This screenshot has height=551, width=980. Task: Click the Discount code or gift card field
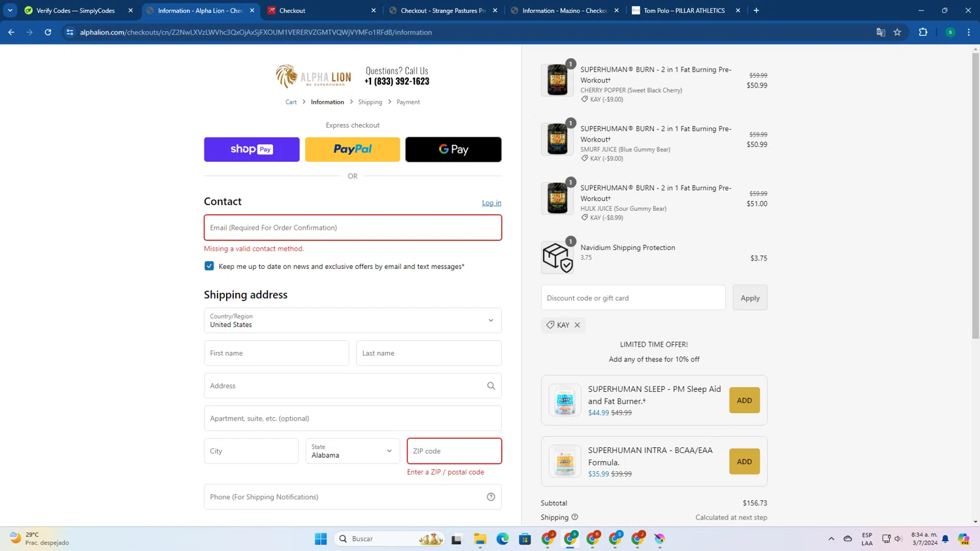point(633,298)
